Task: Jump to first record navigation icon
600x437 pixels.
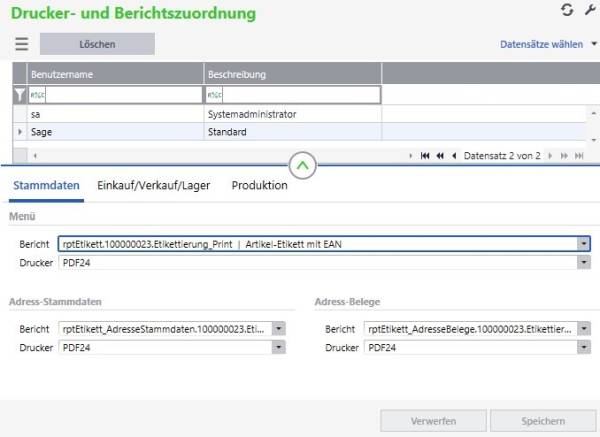Action: coord(425,156)
